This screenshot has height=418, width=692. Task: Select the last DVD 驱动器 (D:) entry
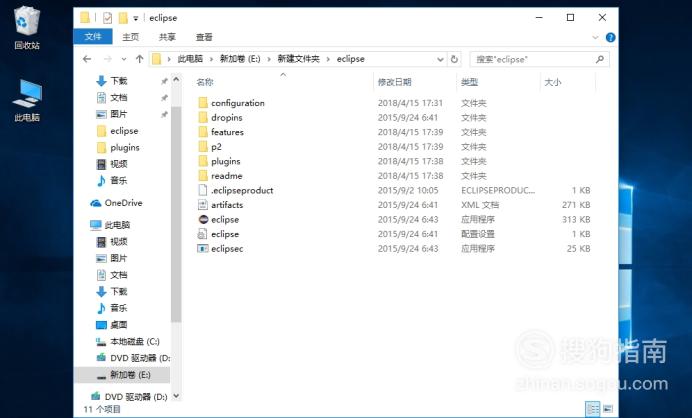[135, 397]
